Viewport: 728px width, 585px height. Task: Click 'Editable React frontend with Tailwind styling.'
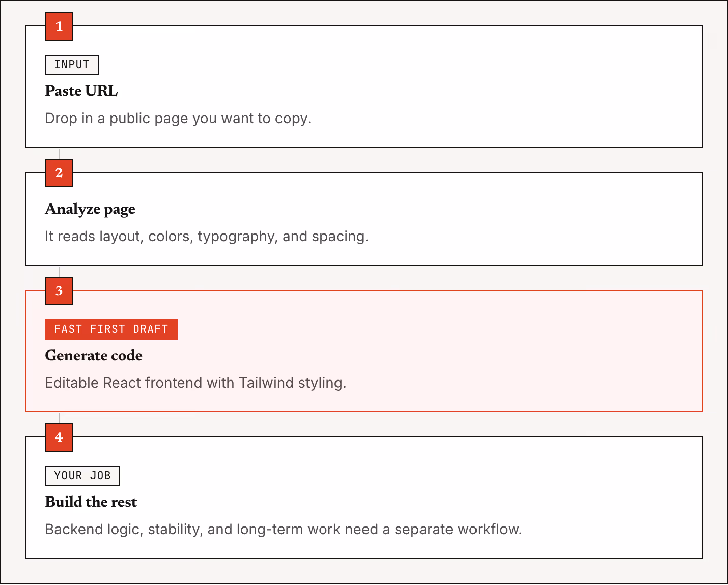pos(195,383)
